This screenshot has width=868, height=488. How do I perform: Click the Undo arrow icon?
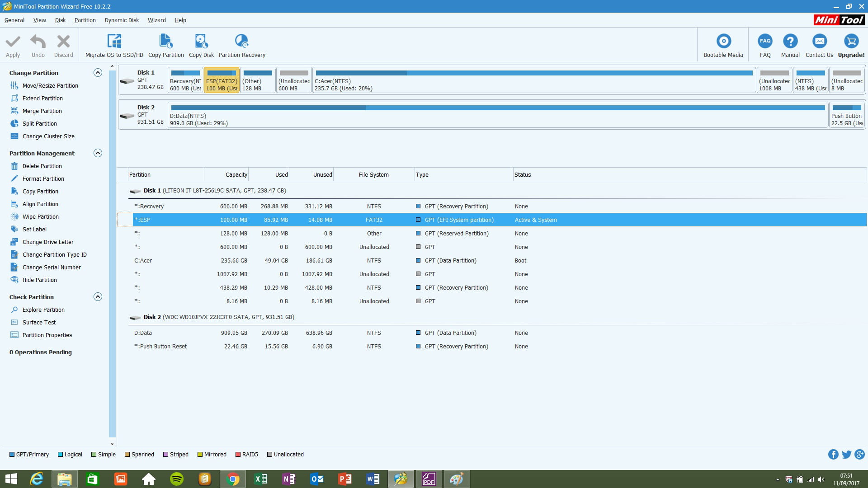(38, 42)
